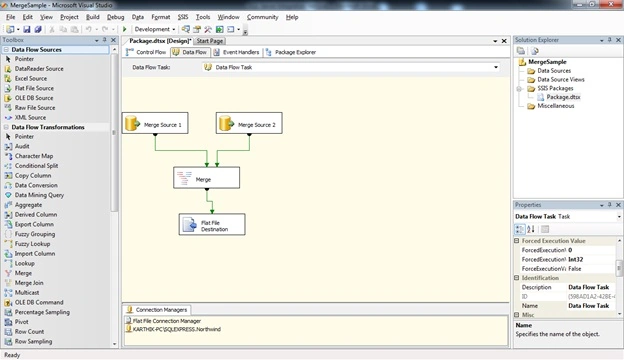Click Merge Source 1 component on canvas
This screenshot has width=624, height=360.
coord(155,123)
